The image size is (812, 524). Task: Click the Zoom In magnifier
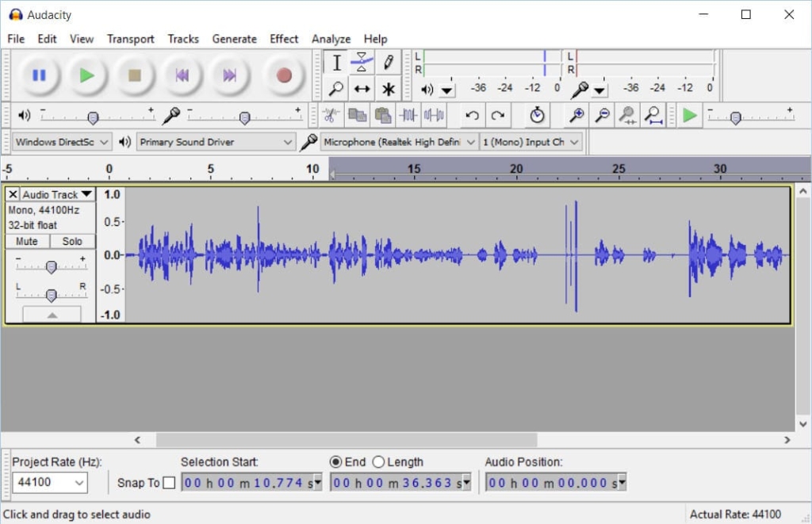click(x=576, y=116)
